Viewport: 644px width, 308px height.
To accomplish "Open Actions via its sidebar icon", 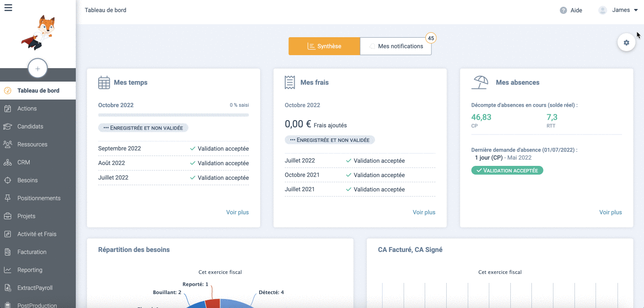I will coord(8,108).
